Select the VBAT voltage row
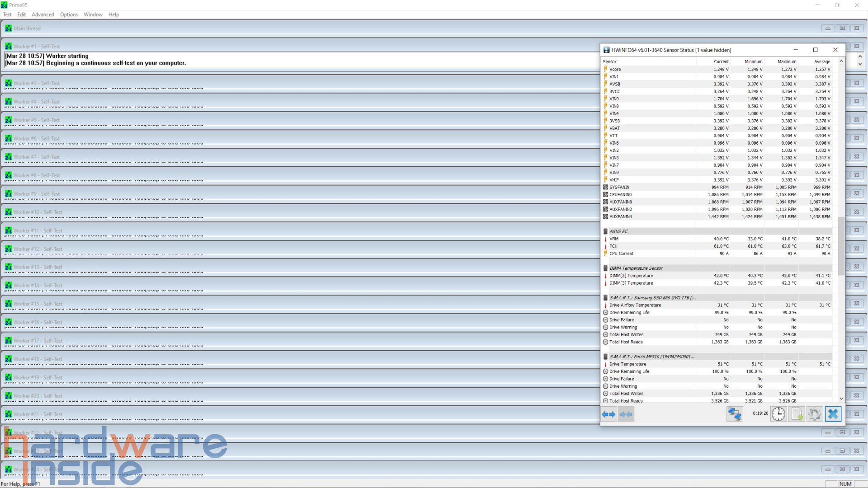 tap(717, 128)
